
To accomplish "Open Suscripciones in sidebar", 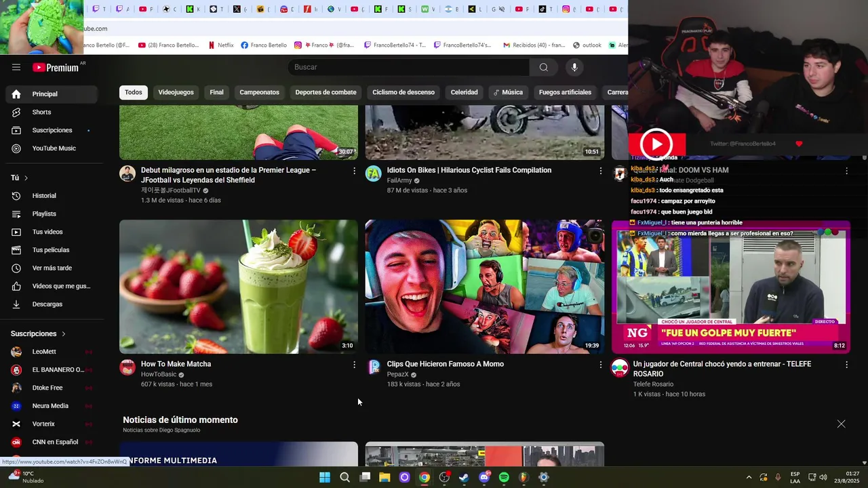I will tap(52, 130).
